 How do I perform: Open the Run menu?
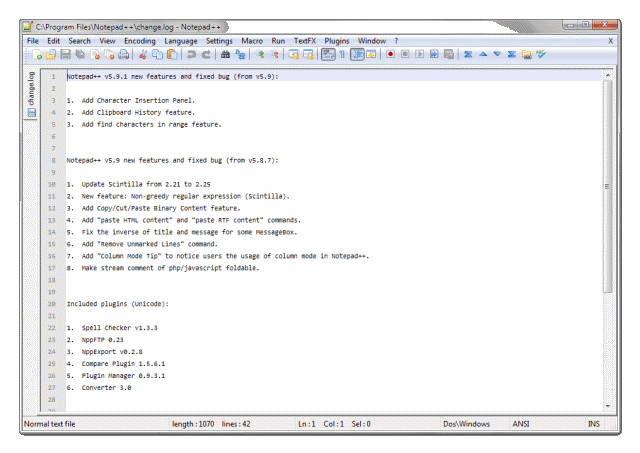278,41
